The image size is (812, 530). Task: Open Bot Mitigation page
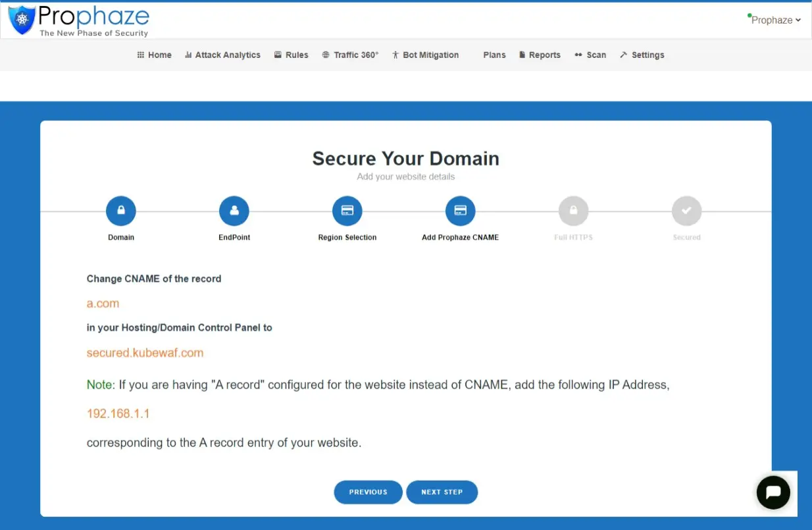tap(425, 55)
